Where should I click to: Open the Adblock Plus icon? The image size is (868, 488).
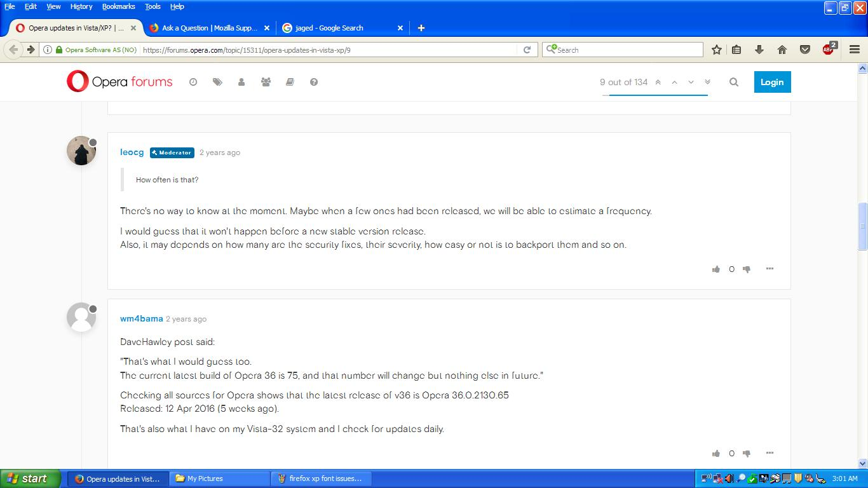(x=829, y=49)
